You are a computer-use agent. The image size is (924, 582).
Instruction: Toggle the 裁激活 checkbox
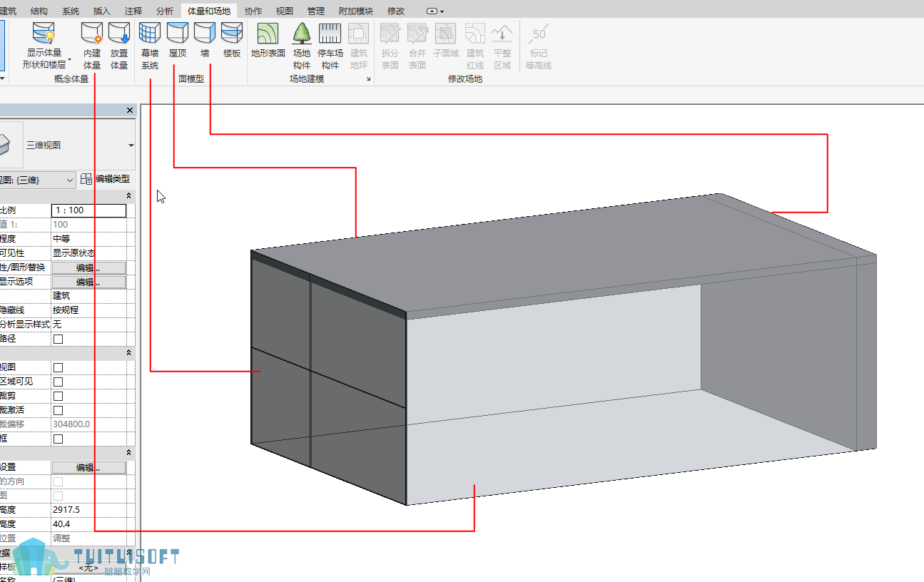coord(59,410)
